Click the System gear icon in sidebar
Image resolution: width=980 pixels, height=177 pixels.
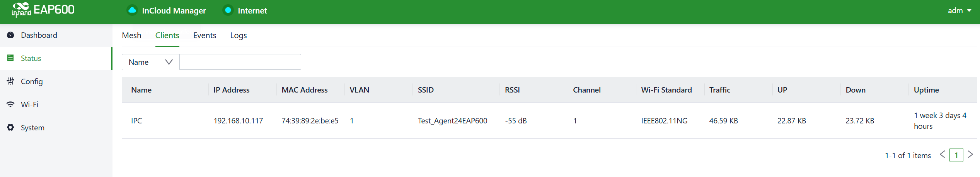10,128
